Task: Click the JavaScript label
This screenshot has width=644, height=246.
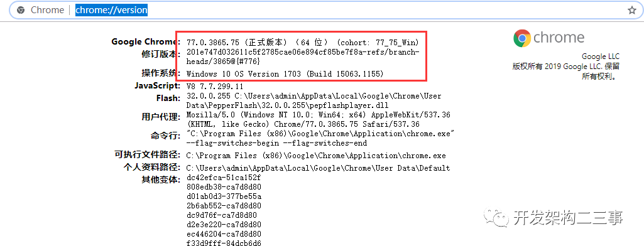Action: pyautogui.click(x=157, y=86)
